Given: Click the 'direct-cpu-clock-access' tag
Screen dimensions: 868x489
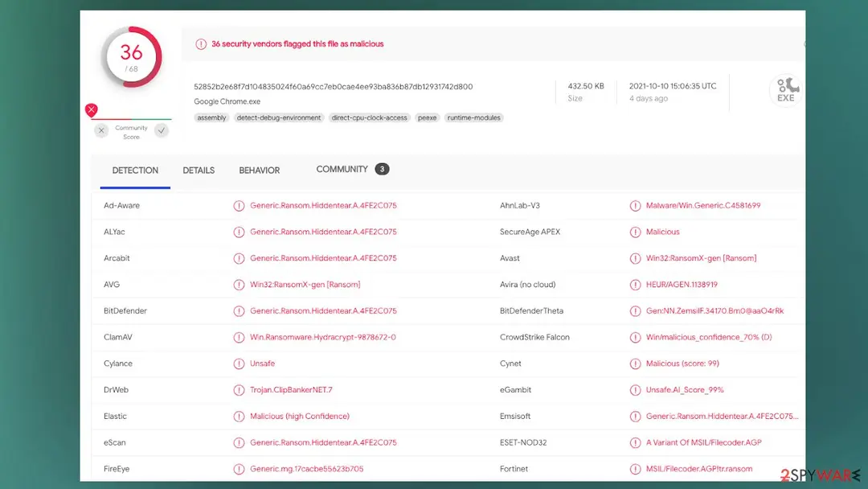Looking at the screenshot, I should point(369,118).
